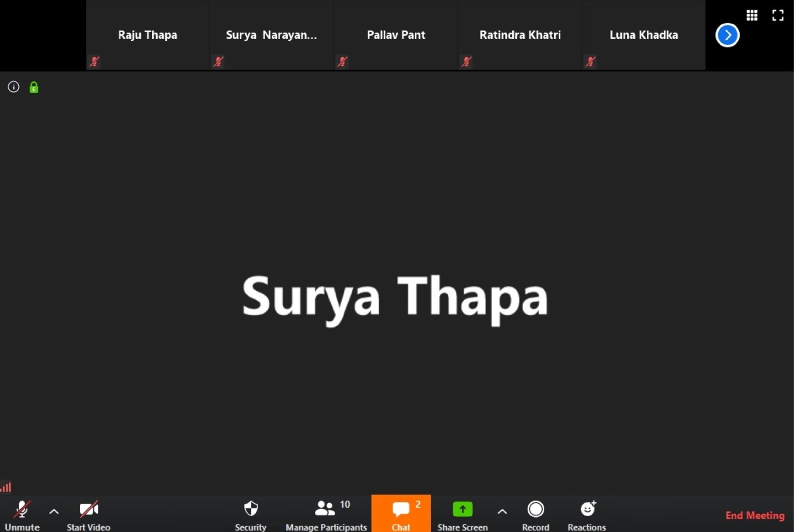800x532 pixels.
Task: Click End Meeting
Action: (754, 516)
